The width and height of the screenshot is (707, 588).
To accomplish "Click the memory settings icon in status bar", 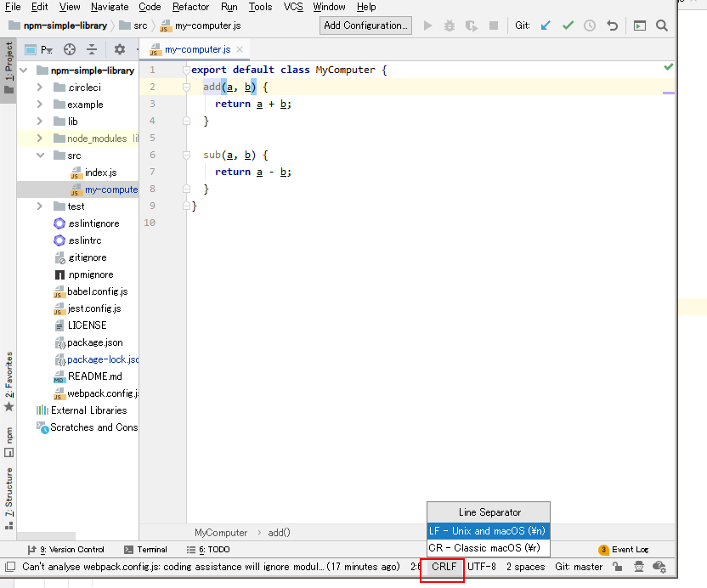I will coord(659,567).
